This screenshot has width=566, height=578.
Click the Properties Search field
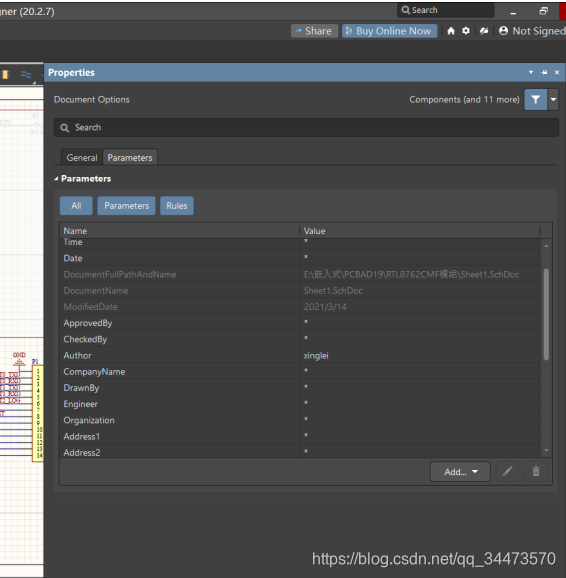(x=306, y=128)
